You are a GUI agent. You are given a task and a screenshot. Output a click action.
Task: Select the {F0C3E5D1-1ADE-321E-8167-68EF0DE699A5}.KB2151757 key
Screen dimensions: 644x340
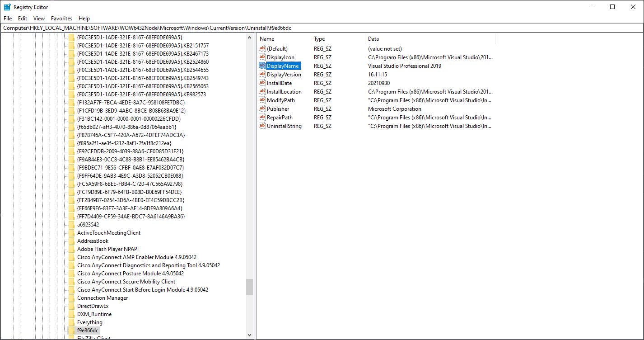point(143,46)
